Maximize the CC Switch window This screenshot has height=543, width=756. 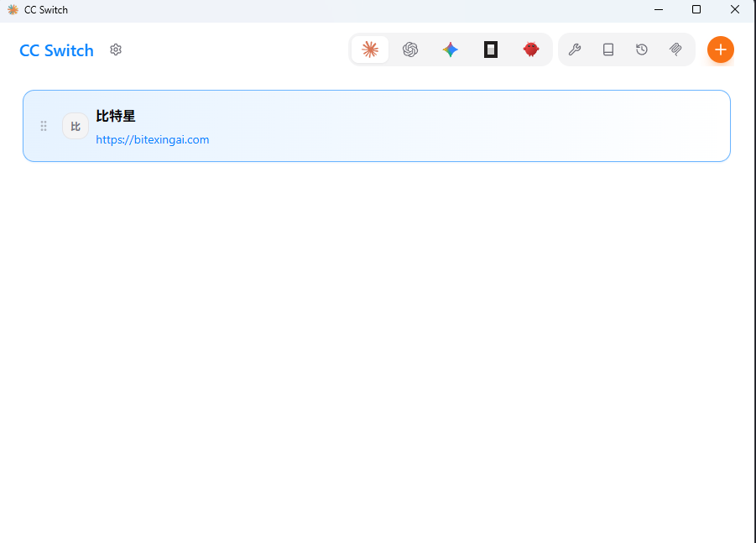pyautogui.click(x=696, y=10)
